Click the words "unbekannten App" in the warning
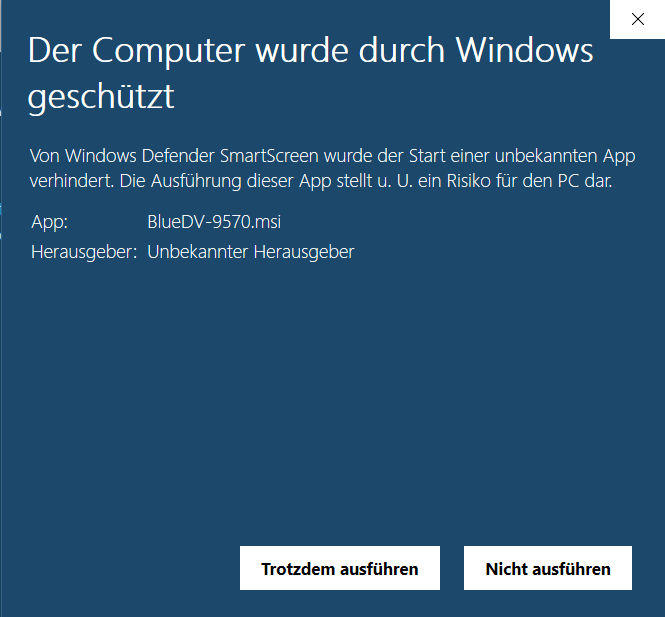This screenshot has height=617, width=665. (565, 156)
